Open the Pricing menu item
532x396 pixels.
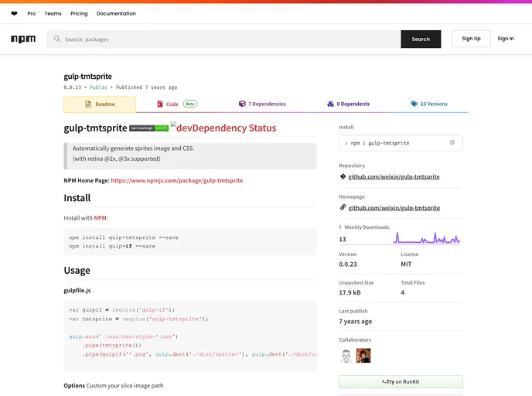(x=79, y=13)
